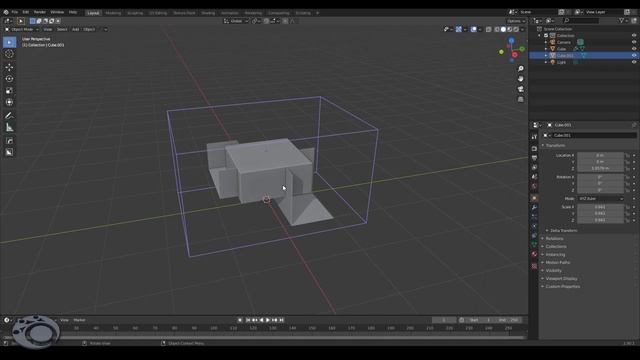Screen dimensions: 640x360
Task: Open the File menu
Action: point(15,12)
